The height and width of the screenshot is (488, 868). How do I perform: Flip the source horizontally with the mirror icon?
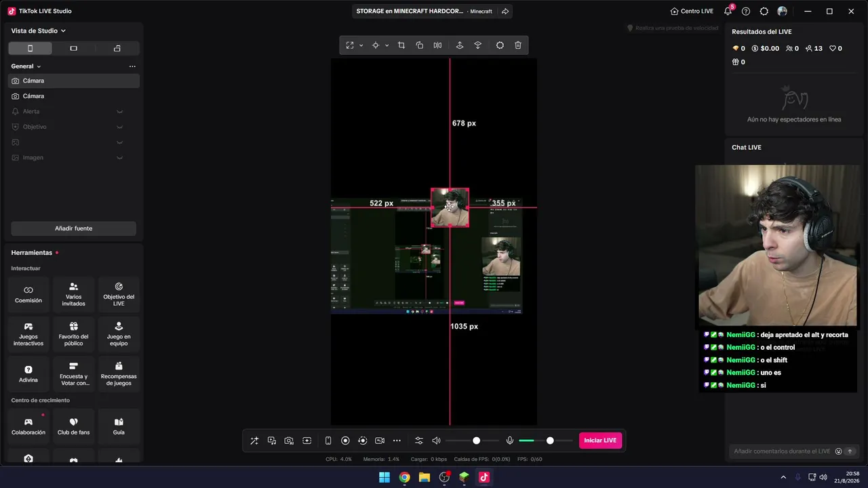pos(437,45)
